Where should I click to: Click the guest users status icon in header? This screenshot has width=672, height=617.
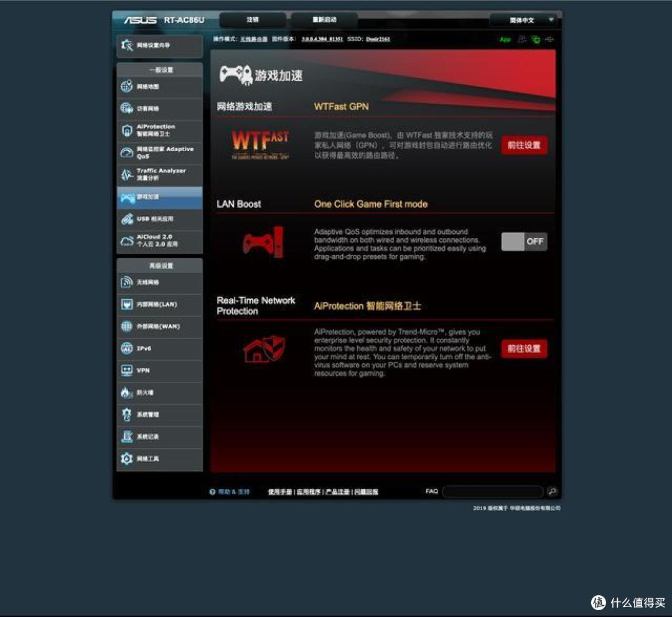(521, 39)
